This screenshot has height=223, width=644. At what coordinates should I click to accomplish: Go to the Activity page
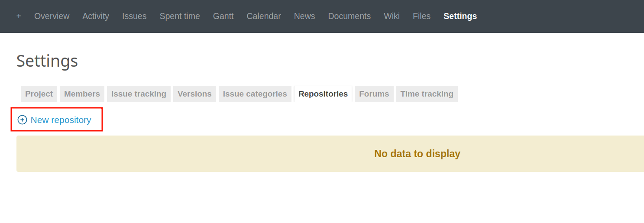[x=96, y=16]
